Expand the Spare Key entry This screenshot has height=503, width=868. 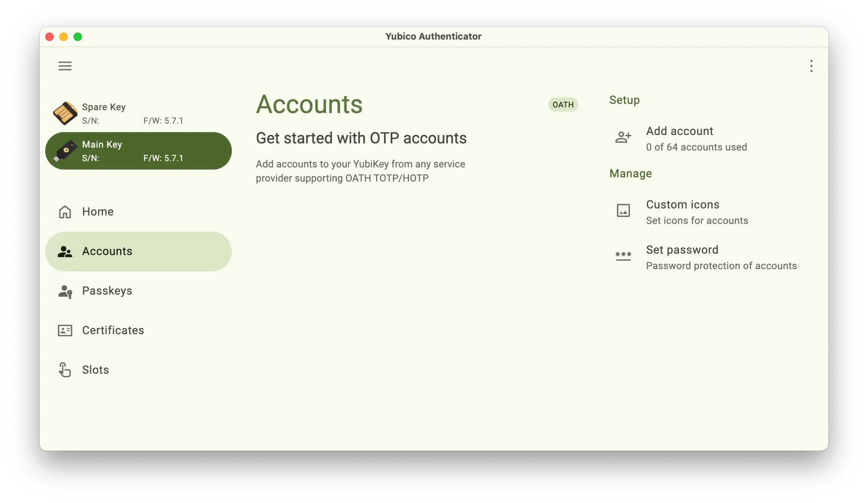pos(139,113)
